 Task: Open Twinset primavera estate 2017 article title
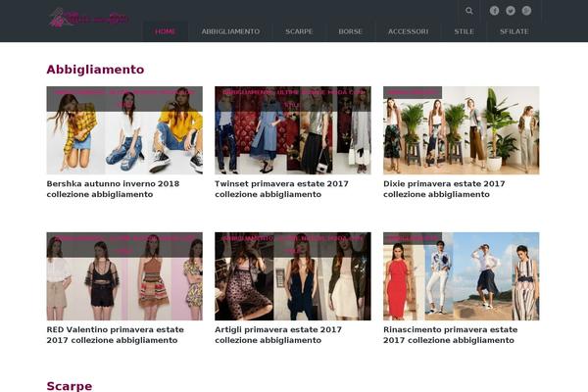(x=281, y=189)
